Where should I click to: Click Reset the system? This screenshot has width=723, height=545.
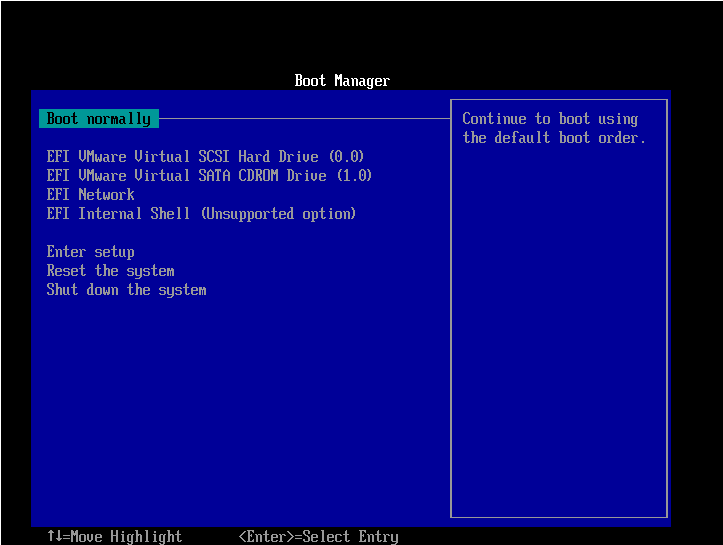[x=111, y=271]
